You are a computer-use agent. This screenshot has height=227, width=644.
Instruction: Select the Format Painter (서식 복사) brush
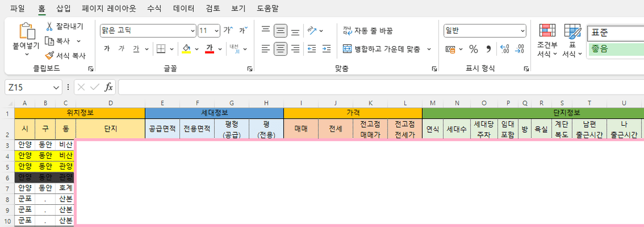pyautogui.click(x=49, y=55)
